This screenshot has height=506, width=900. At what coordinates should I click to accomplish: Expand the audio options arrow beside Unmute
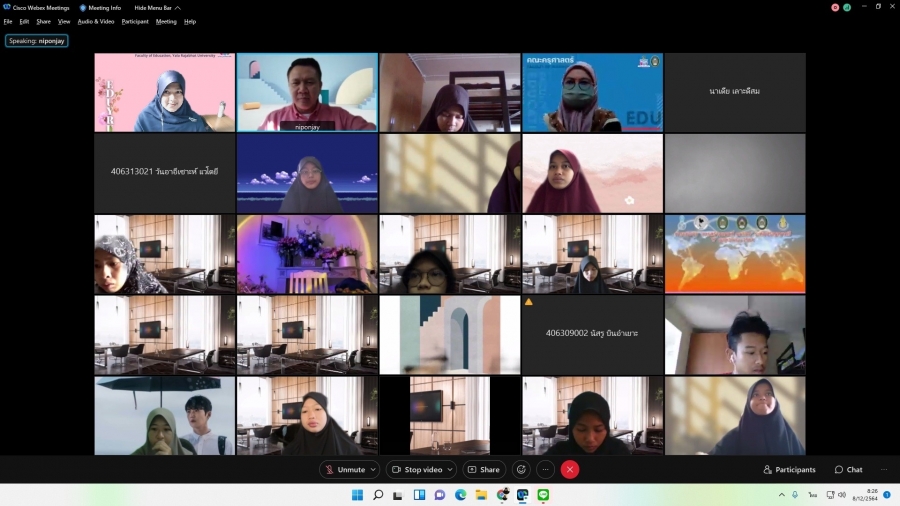[374, 469]
